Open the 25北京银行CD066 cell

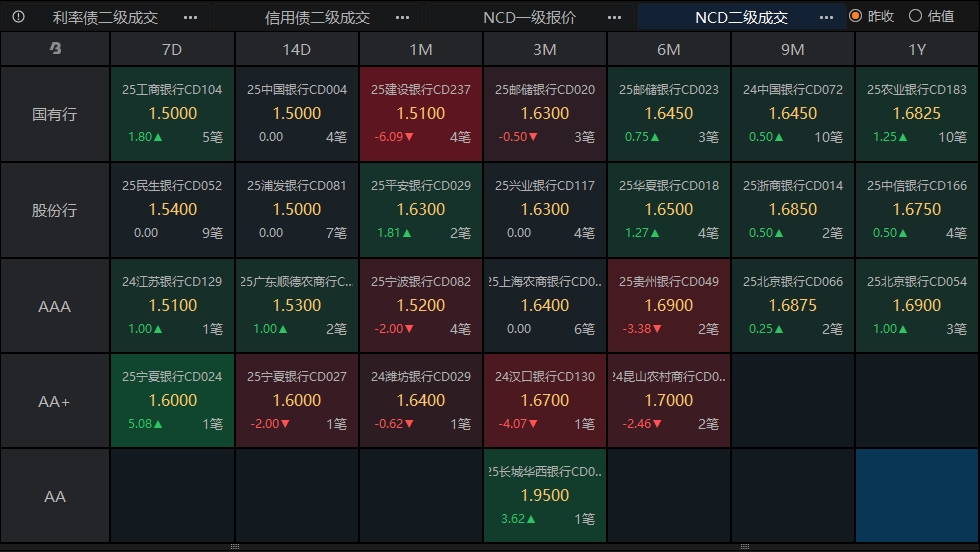792,306
